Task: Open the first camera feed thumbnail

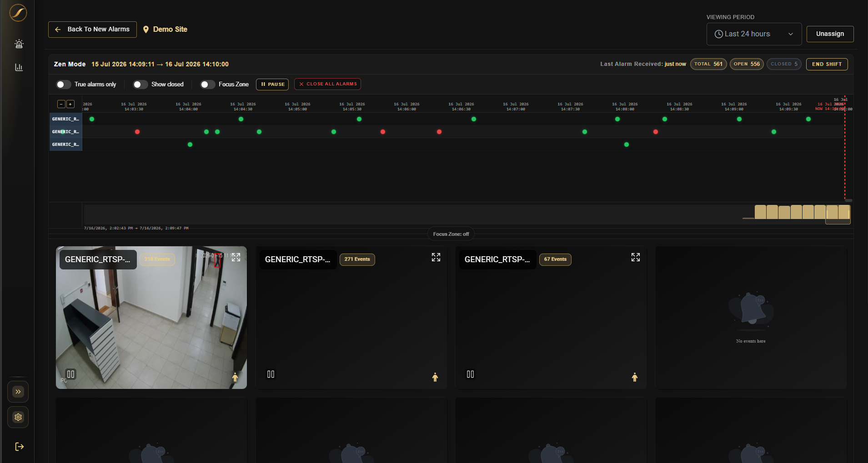Action: point(151,318)
